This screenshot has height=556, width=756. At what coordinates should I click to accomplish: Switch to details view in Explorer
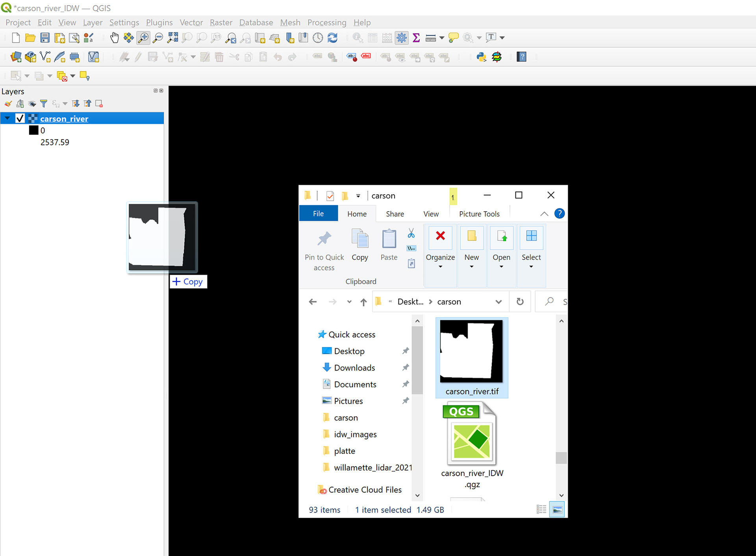(541, 510)
